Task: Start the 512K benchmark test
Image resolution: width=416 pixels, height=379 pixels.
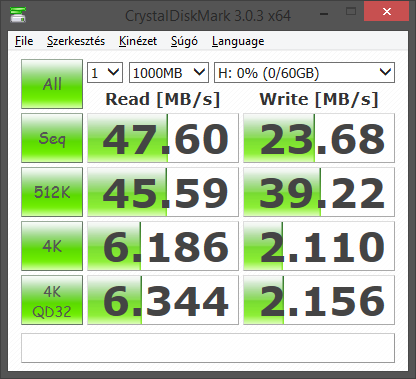Action: click(52, 192)
